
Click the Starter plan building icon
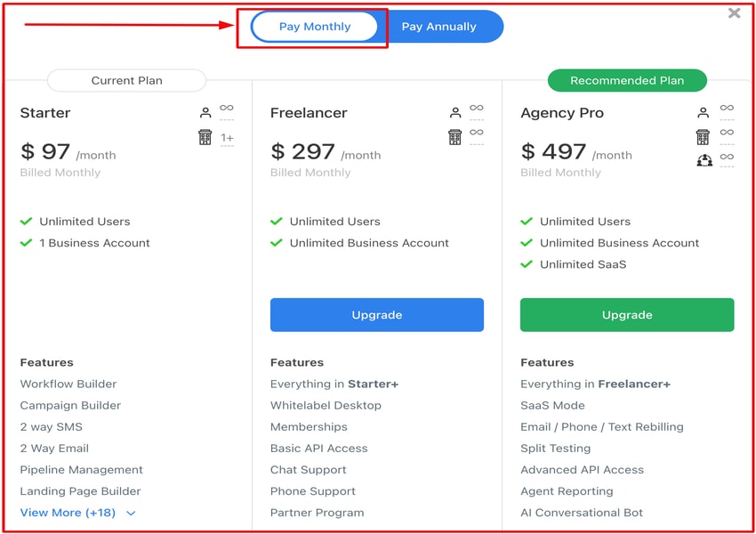205,137
